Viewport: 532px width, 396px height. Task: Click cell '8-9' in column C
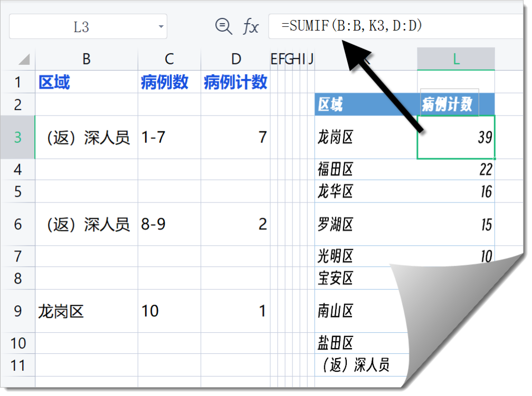(x=169, y=224)
